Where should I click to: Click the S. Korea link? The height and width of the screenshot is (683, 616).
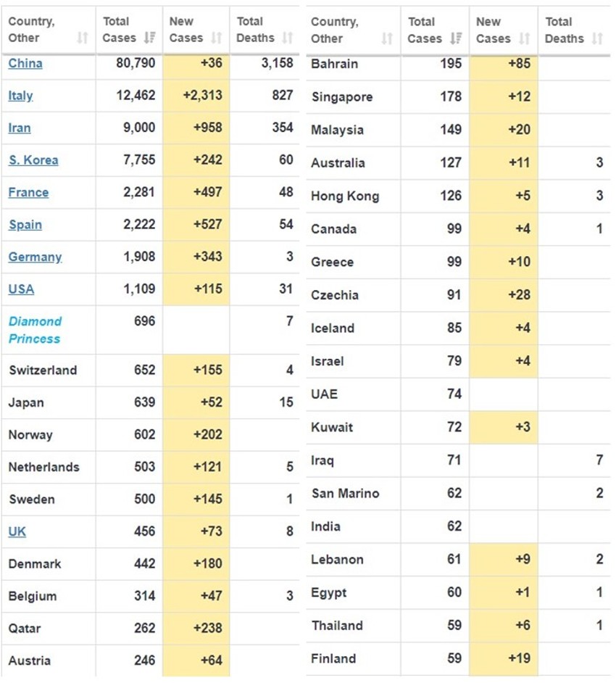[x=33, y=160]
